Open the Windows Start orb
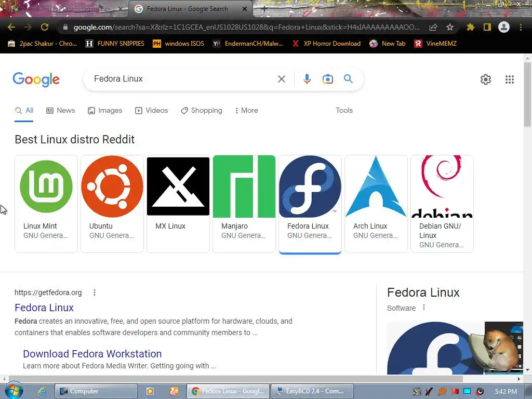This screenshot has height=399, width=532. coord(14,391)
